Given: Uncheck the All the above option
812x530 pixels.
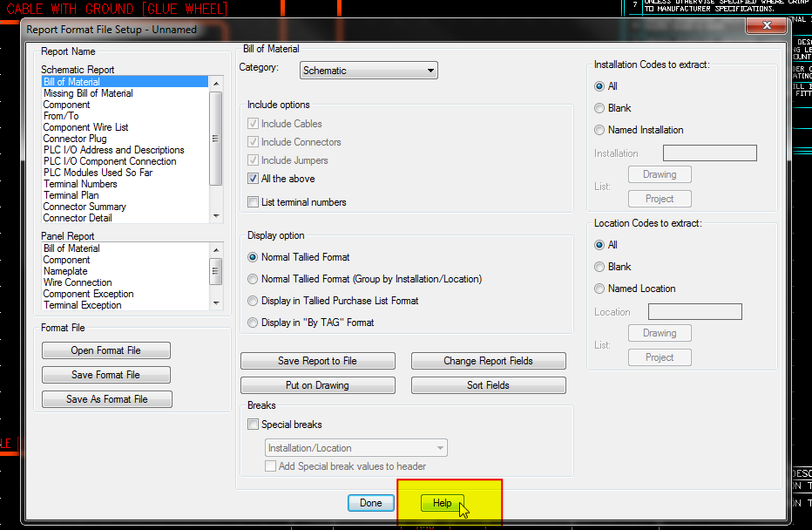Looking at the screenshot, I should (x=253, y=179).
